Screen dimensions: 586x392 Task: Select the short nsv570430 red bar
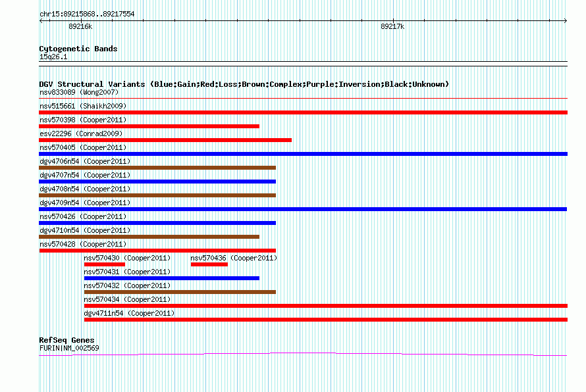[x=105, y=264]
